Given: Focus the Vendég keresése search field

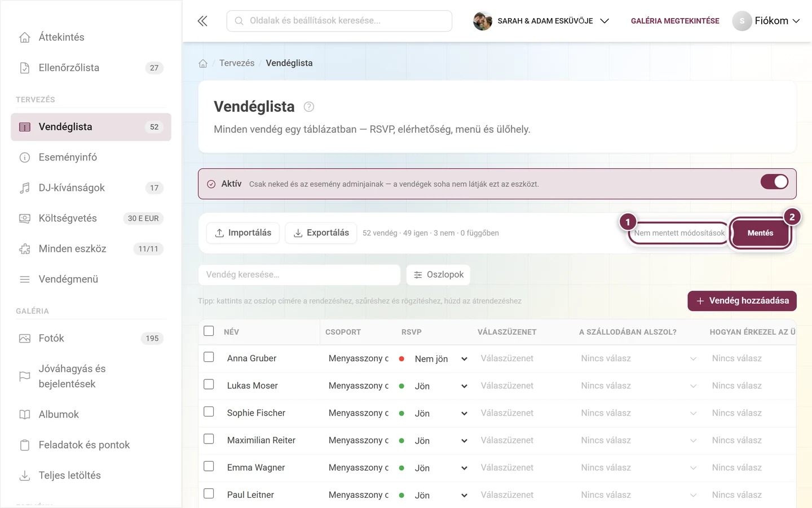Looking at the screenshot, I should (299, 275).
